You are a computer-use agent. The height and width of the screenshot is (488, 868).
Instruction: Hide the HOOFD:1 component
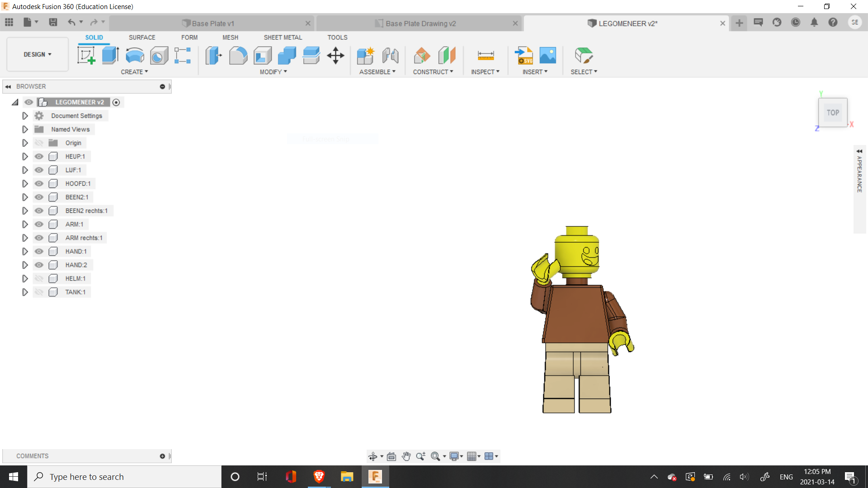pyautogui.click(x=39, y=183)
